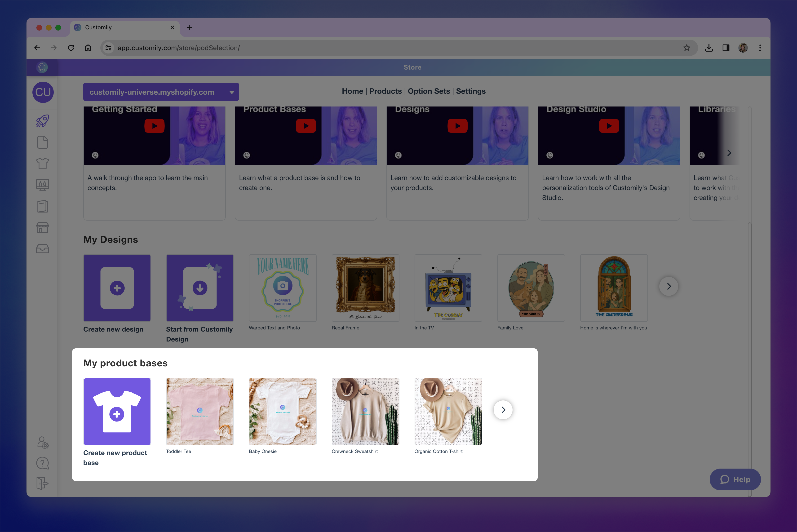Open the inbox tray sidebar icon
The image size is (797, 532).
(x=42, y=249)
